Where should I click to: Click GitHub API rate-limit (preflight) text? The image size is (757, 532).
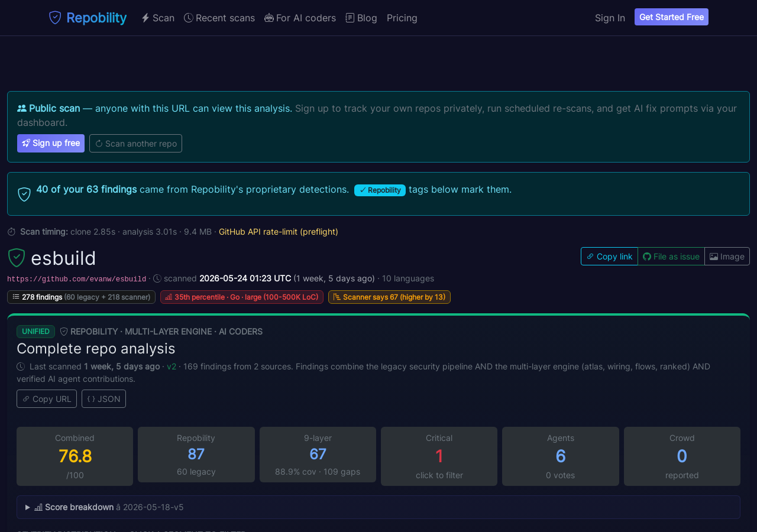(279, 232)
